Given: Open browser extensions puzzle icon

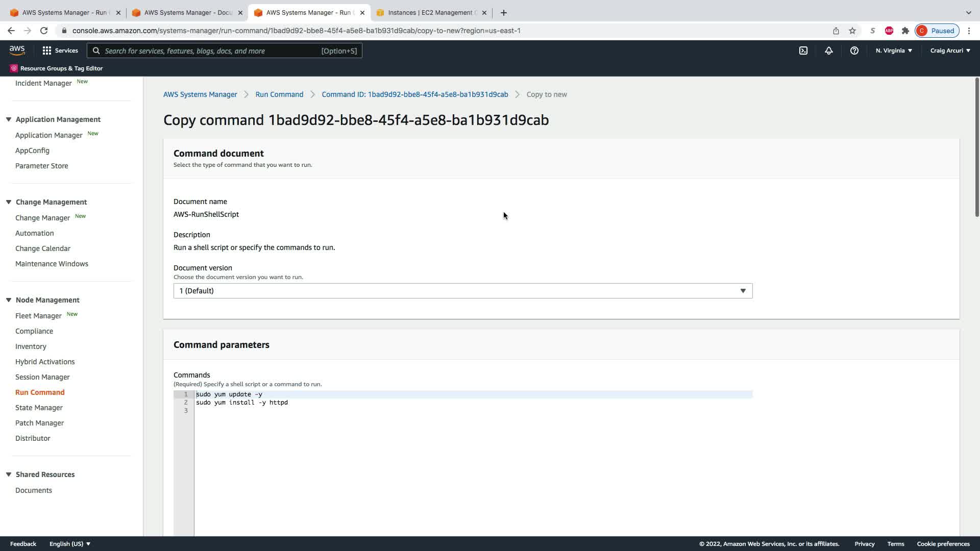Looking at the screenshot, I should pos(905,31).
